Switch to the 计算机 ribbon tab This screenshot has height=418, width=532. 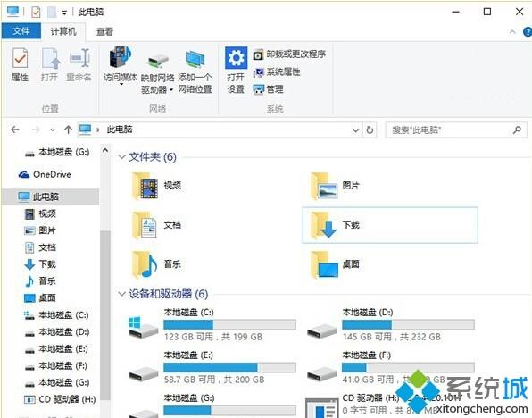coord(63,31)
